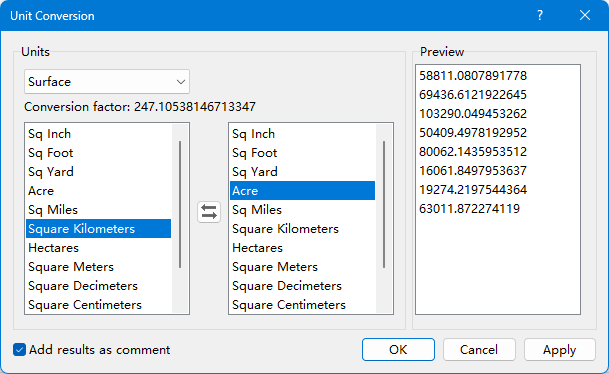Click source units list scrollbar thumb

(x=180, y=205)
